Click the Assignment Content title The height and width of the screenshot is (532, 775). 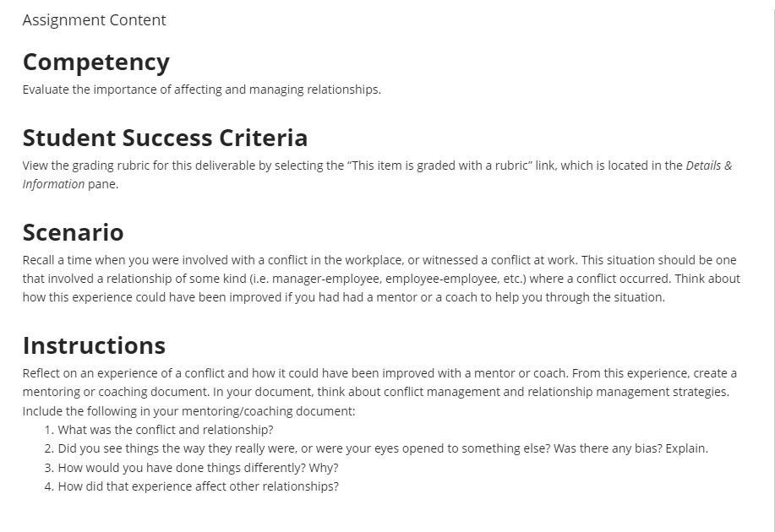point(94,20)
